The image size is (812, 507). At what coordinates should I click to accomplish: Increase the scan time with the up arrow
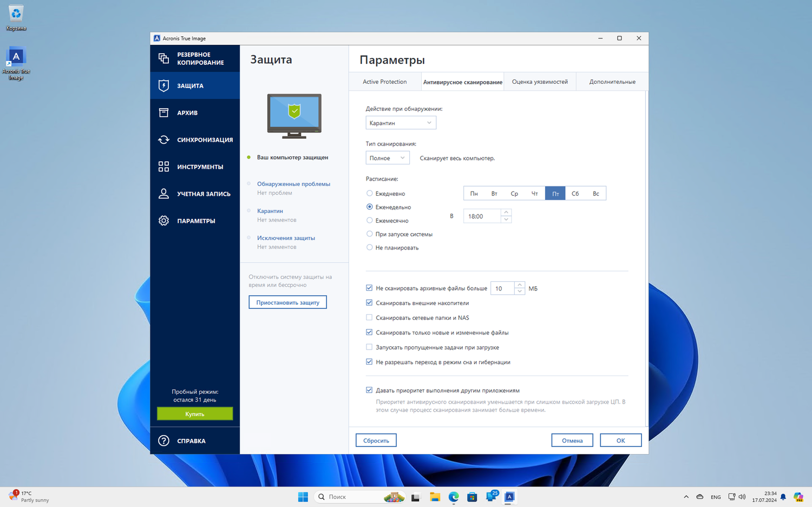506,213
